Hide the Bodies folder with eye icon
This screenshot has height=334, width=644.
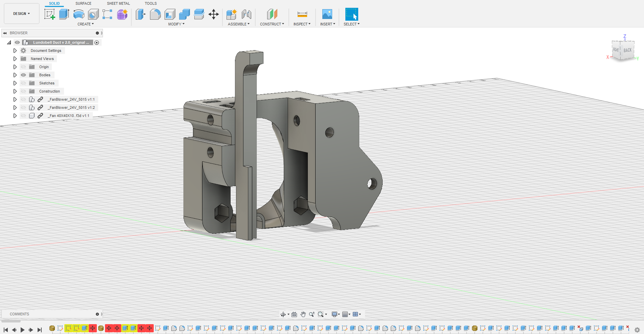pyautogui.click(x=23, y=75)
